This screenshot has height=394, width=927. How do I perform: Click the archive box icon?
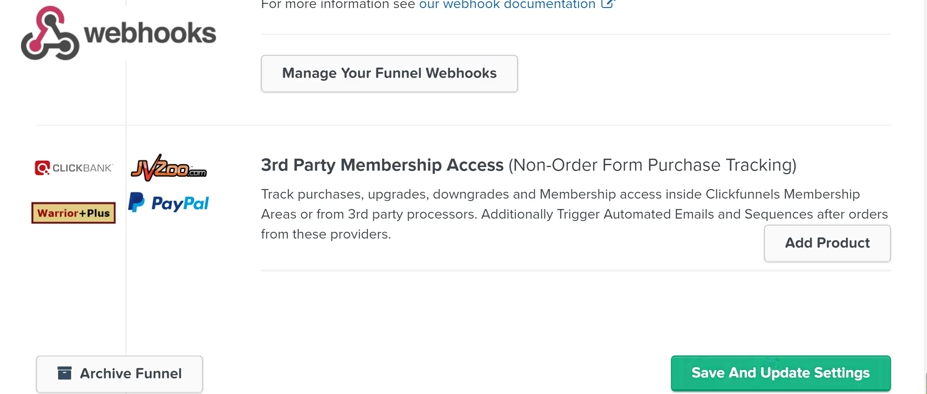pyautogui.click(x=64, y=373)
